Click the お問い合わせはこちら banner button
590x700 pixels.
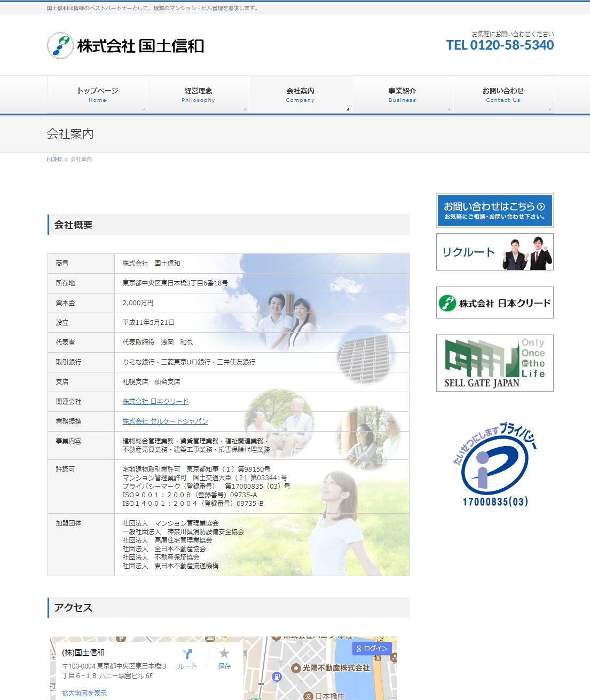pos(495,210)
